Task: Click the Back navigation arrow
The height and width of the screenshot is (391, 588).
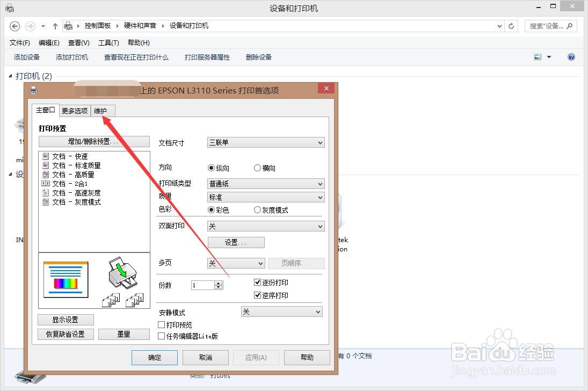Action: coord(14,26)
